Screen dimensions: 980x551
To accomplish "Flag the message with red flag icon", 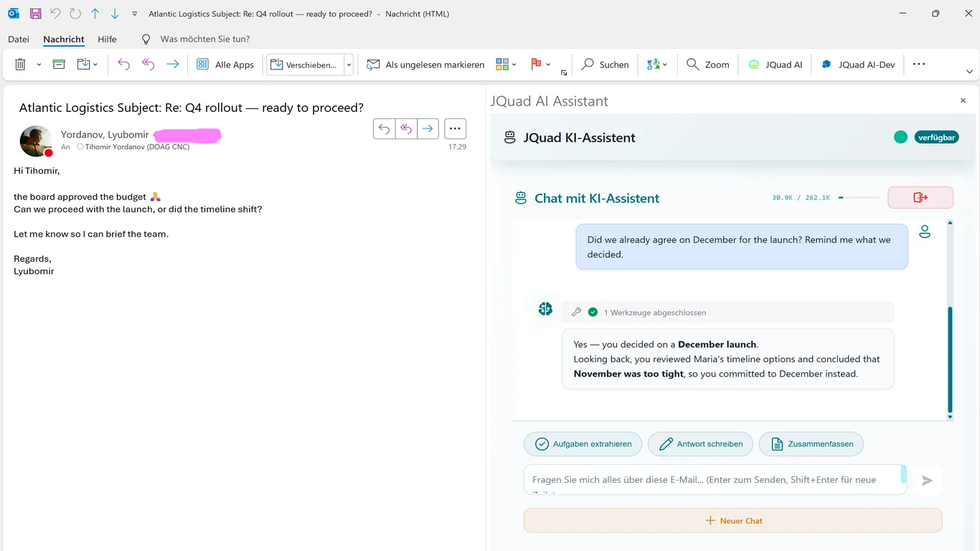I will click(536, 65).
